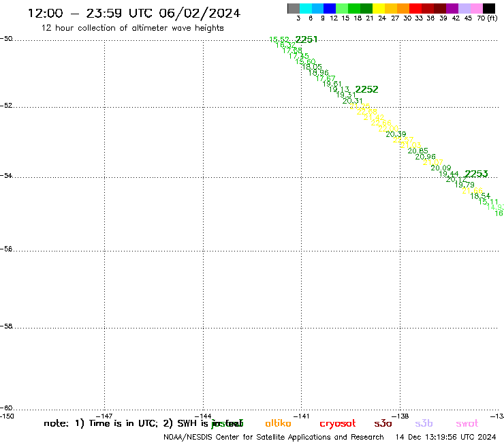Click the 'swot' satellite legend label
Viewport: 504px width, 443px height.
[x=467, y=424]
